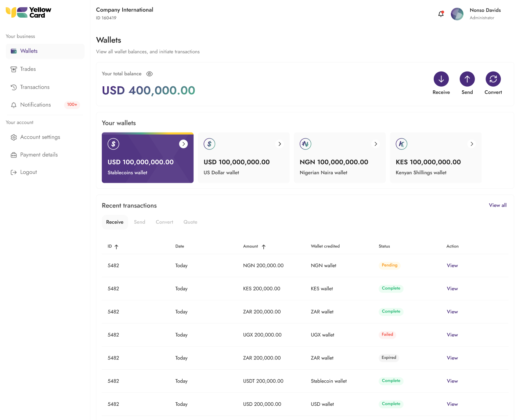Viewport: 520px width, 420px height.
Task: Expand the Nigerian Naira wallet chevron
Action: tap(376, 144)
